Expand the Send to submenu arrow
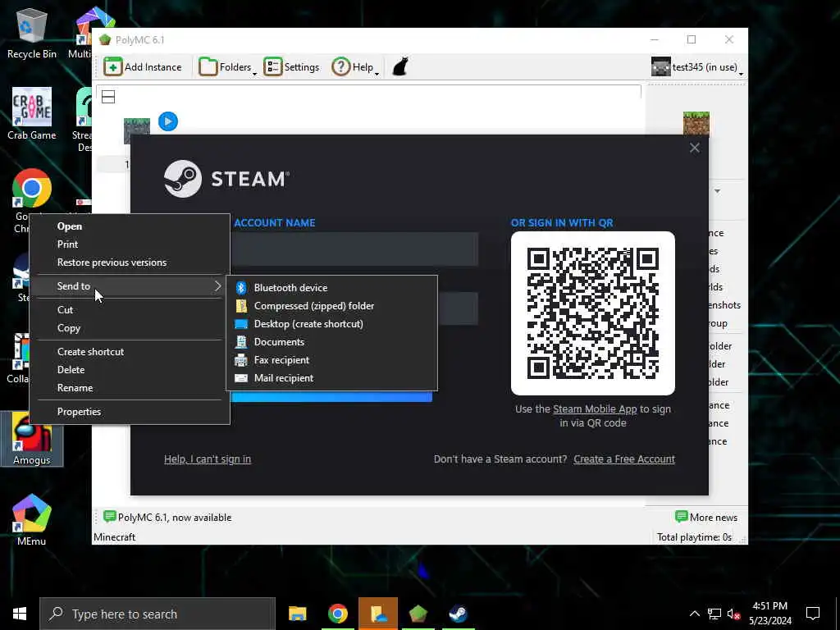Viewport: 840px width, 630px height. click(x=217, y=286)
